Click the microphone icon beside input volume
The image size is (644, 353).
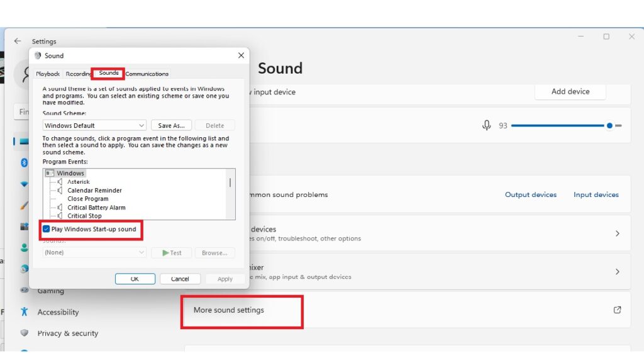pyautogui.click(x=486, y=125)
